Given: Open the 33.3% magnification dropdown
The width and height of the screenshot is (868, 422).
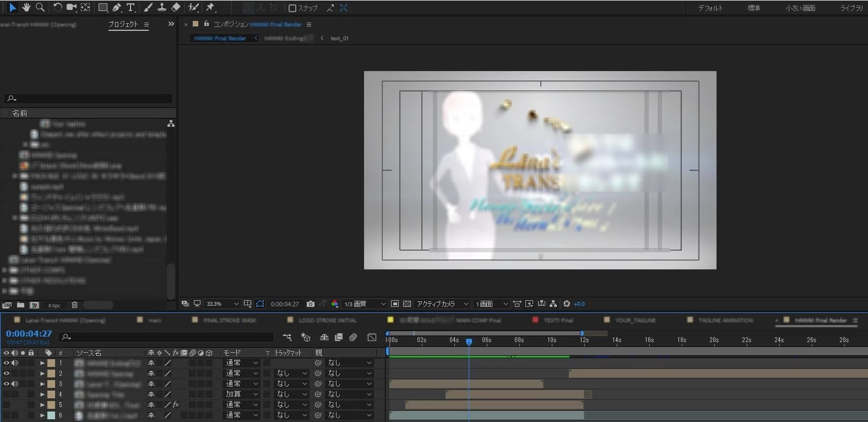Looking at the screenshot, I should point(223,304).
